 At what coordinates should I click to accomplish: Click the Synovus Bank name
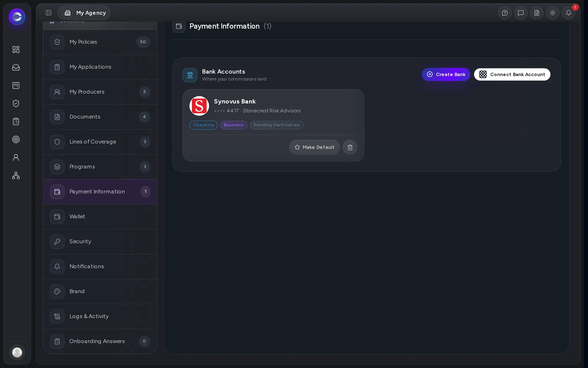click(235, 102)
